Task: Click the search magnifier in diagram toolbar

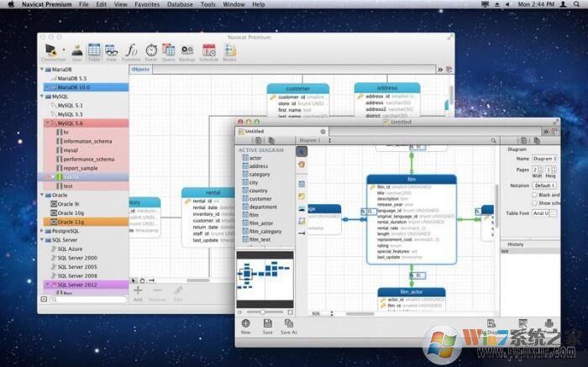Action: tap(494, 140)
